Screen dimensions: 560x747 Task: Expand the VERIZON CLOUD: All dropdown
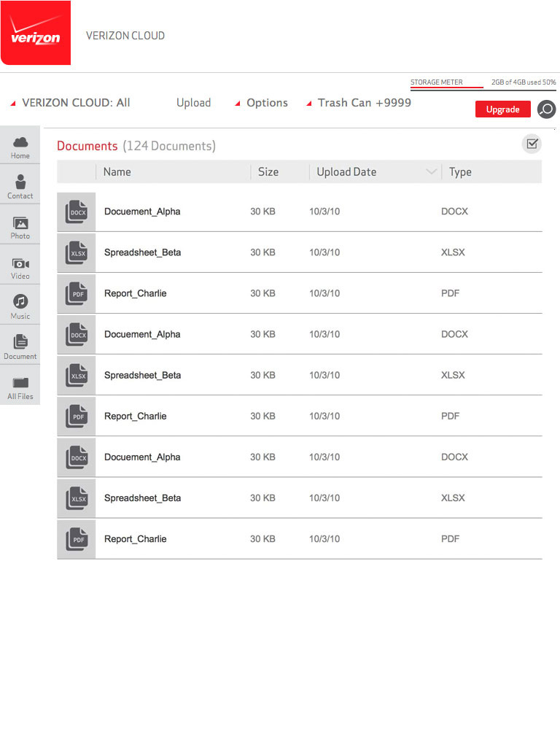tap(70, 103)
